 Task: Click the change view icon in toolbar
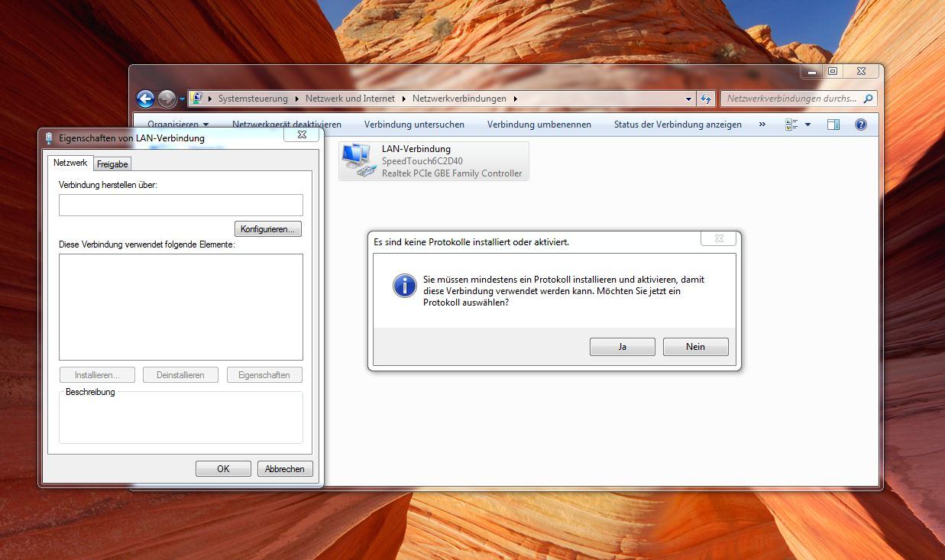tap(791, 125)
